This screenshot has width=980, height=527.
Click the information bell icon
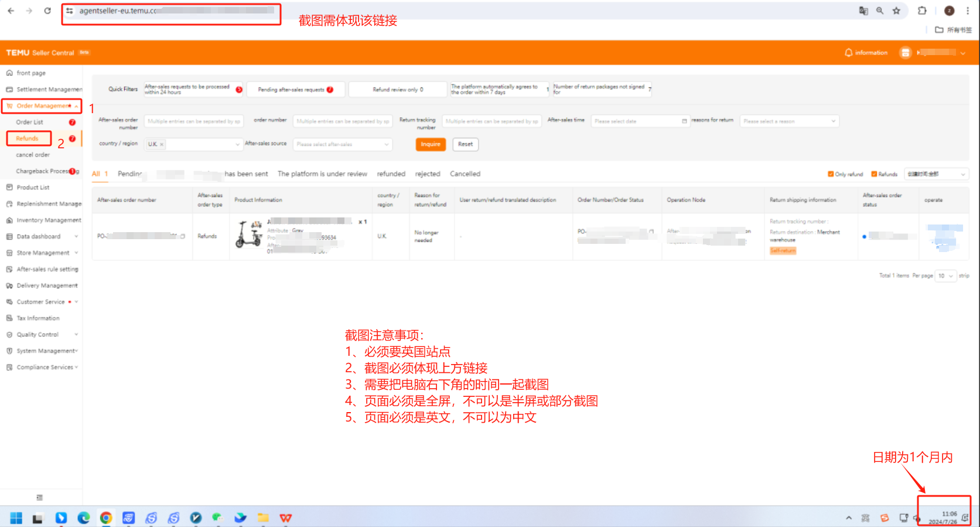click(848, 53)
